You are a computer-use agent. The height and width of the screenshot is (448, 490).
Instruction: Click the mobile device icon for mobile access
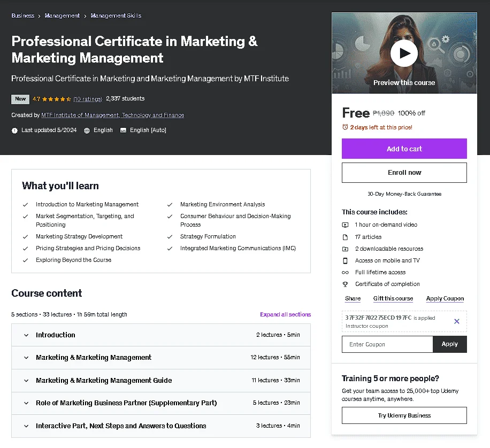[345, 260]
